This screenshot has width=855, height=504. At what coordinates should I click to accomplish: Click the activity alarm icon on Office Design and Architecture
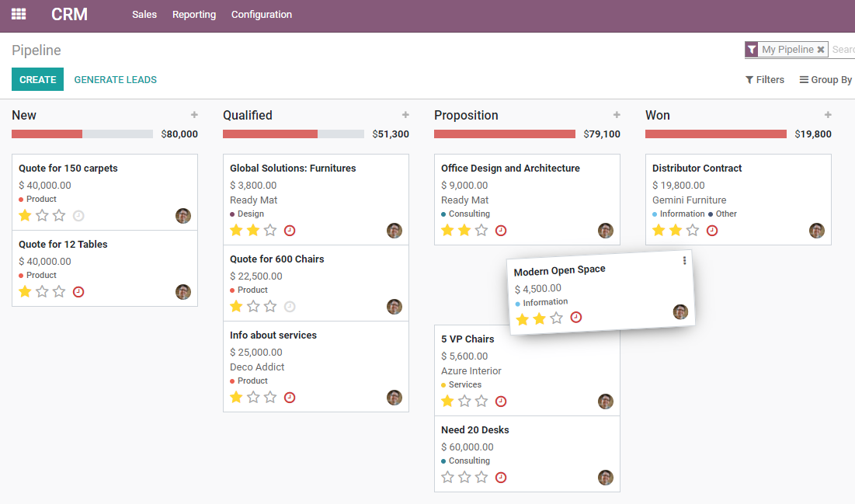click(501, 230)
